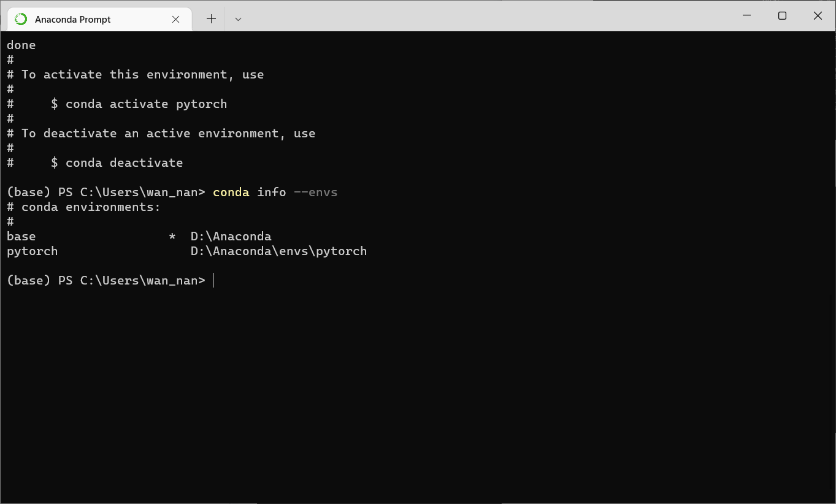Select the Anaconda Prompt tab
This screenshot has width=836, height=504.
(x=99, y=19)
